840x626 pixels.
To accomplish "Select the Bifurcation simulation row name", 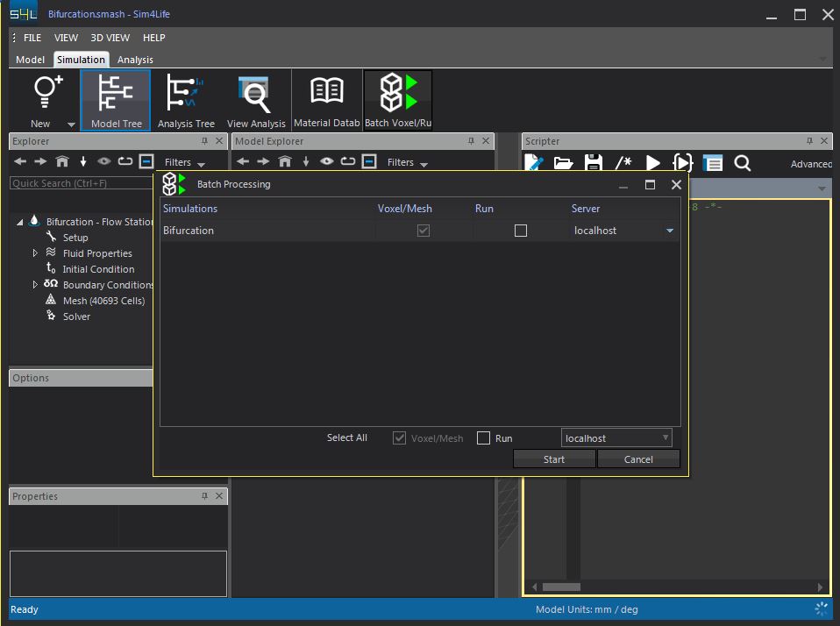I will [188, 231].
